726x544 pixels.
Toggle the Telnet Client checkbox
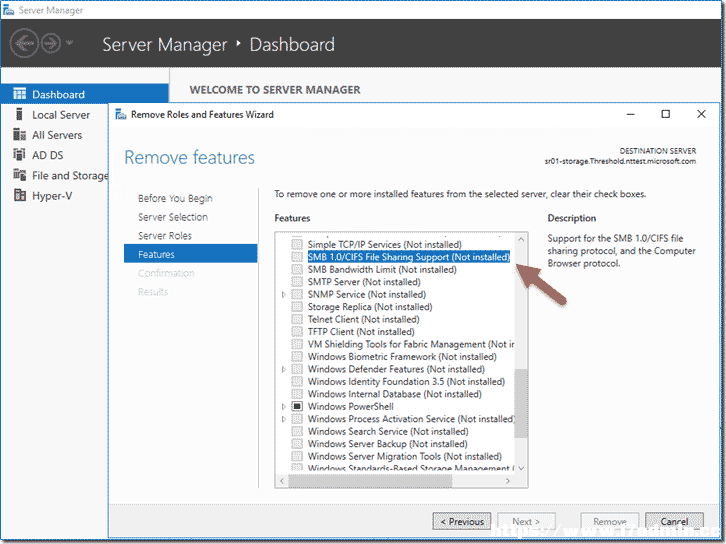point(297,319)
